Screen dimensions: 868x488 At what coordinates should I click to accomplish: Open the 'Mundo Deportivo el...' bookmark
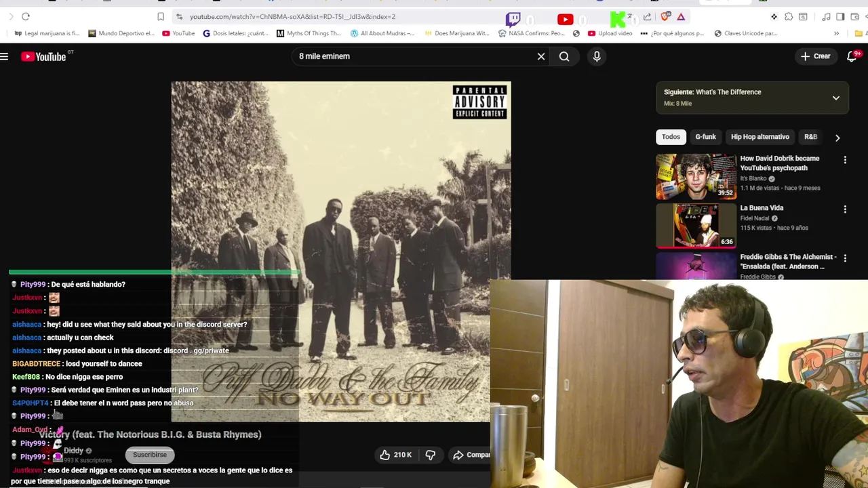click(x=121, y=33)
